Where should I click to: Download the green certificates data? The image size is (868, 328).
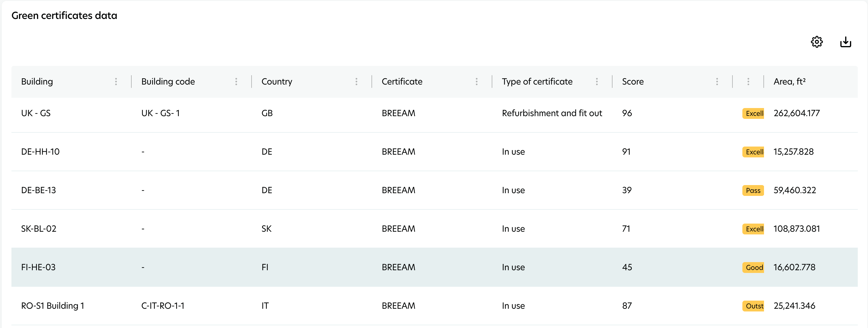845,42
